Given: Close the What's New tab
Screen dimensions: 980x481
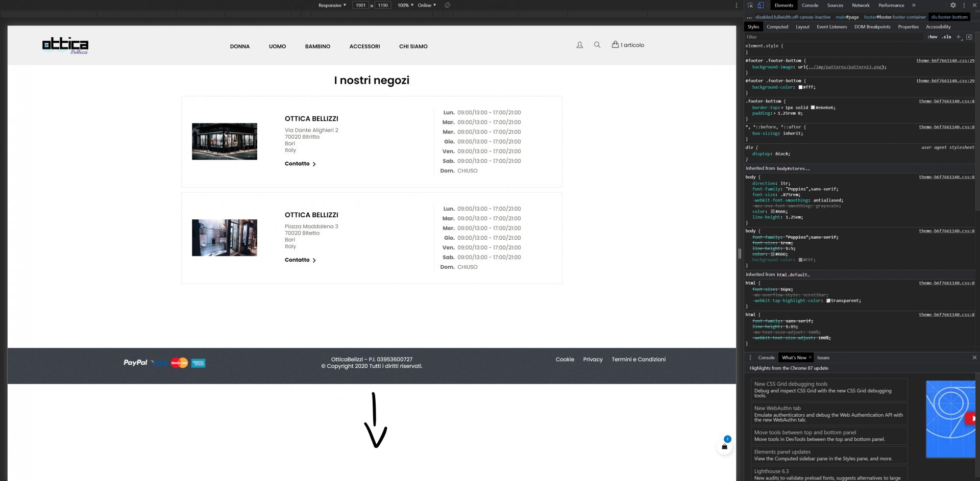Looking at the screenshot, I should point(810,358).
